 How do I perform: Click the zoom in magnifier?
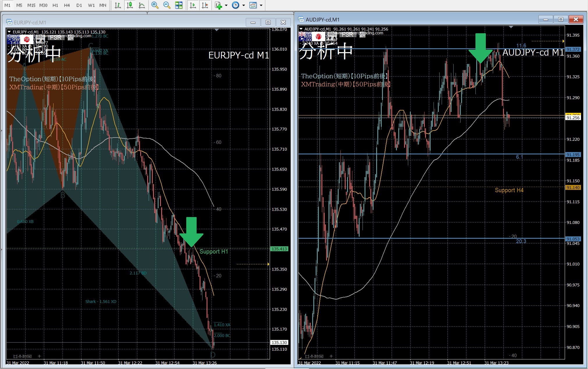(155, 5)
